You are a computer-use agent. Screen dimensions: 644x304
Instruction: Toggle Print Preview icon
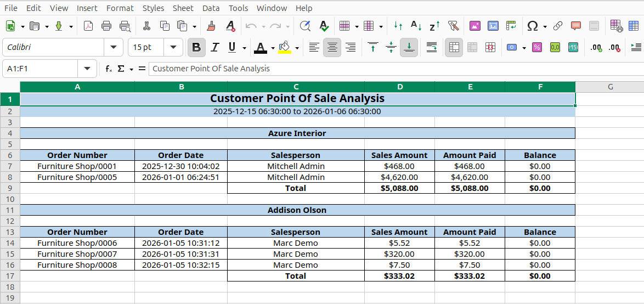click(125, 26)
